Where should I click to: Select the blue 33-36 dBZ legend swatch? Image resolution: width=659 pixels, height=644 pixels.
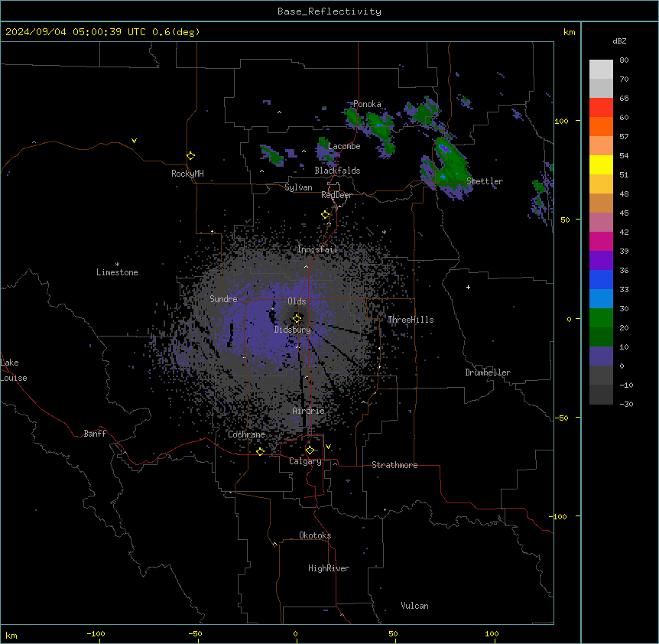601,279
